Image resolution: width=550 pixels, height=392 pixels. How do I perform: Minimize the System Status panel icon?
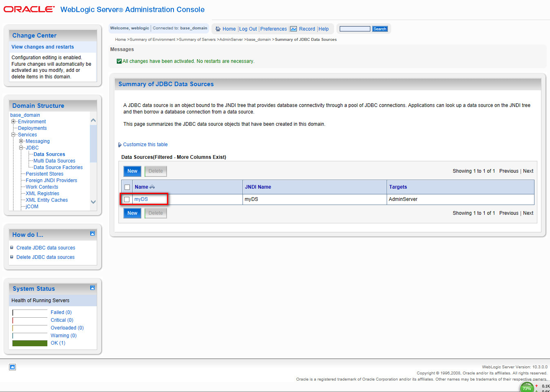93,288
